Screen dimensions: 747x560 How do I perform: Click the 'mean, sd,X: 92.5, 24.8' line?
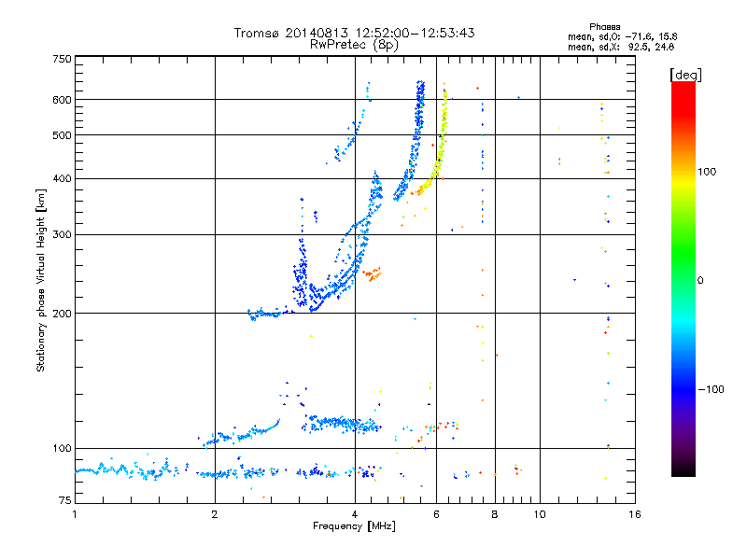coord(621,47)
